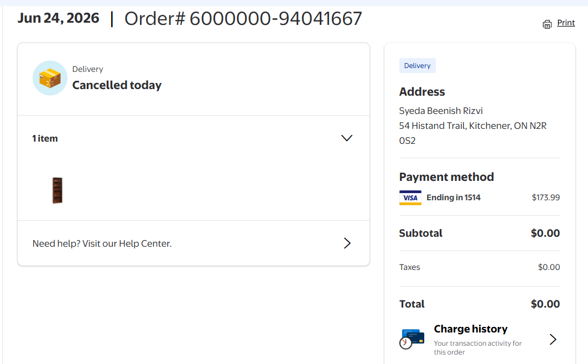Screen dimensions: 588x364
Task: Click Ending in 1514 payment label
Action: [x=454, y=197]
